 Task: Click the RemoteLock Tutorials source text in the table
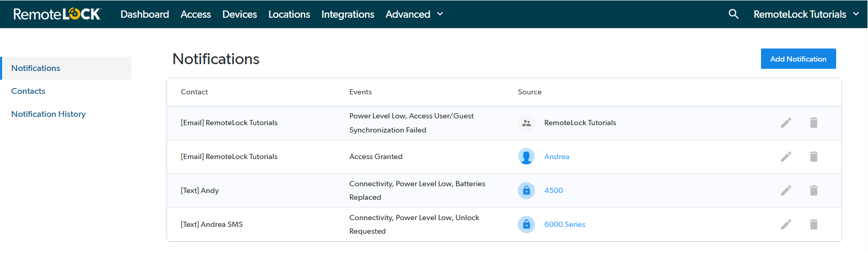coord(580,123)
